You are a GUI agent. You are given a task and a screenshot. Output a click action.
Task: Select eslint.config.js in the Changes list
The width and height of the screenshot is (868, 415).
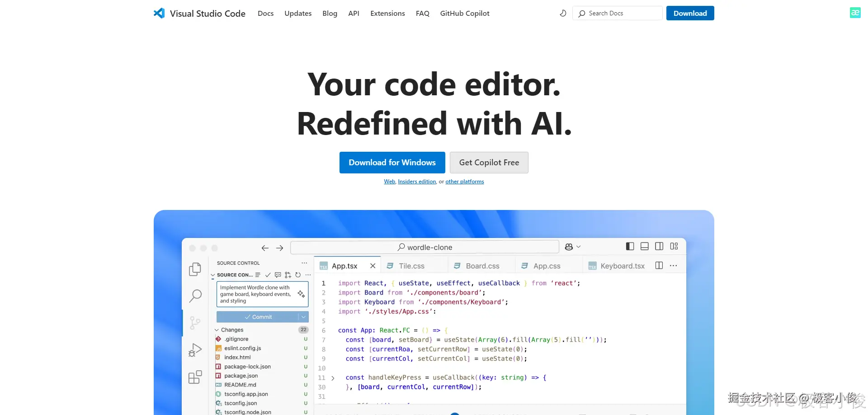(x=261, y=348)
